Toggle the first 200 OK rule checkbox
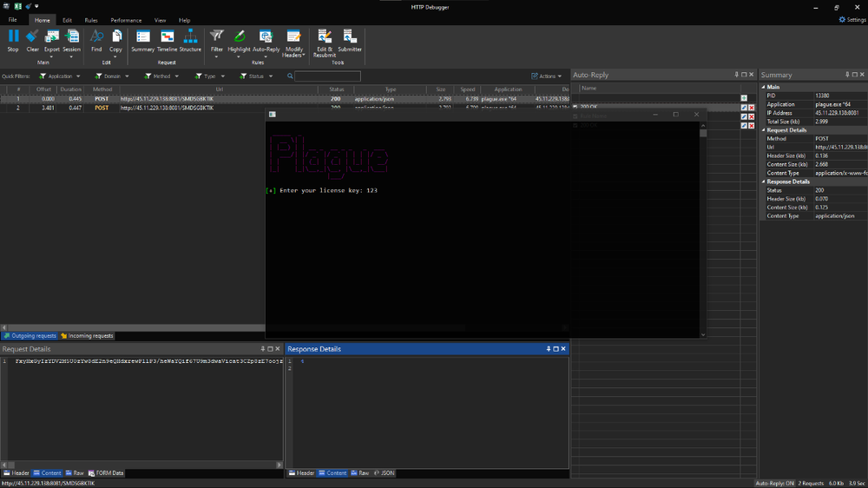Image resolution: width=868 pixels, height=488 pixels. click(575, 107)
